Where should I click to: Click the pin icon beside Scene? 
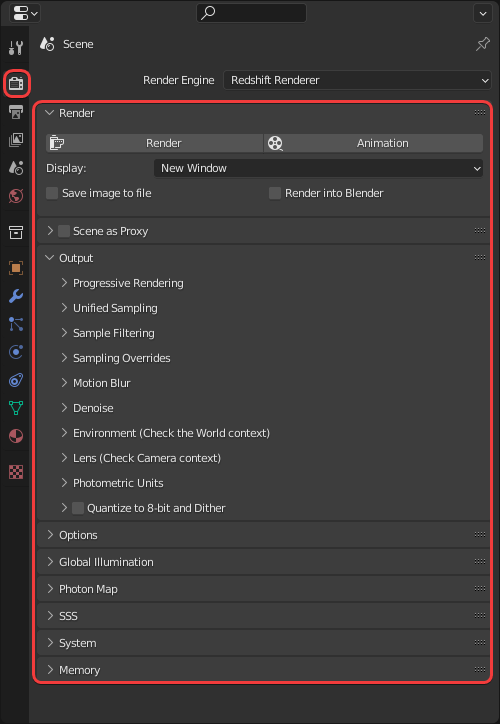click(x=483, y=44)
